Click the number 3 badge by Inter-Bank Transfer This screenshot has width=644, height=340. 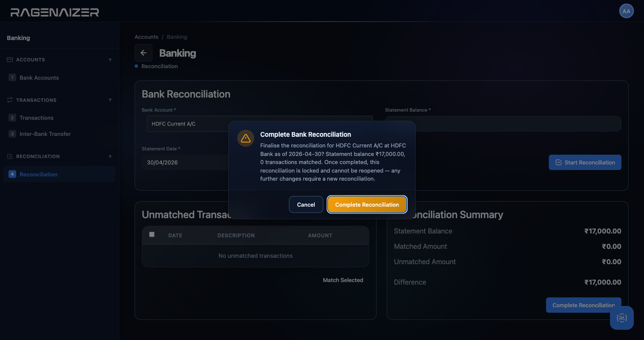tap(12, 134)
